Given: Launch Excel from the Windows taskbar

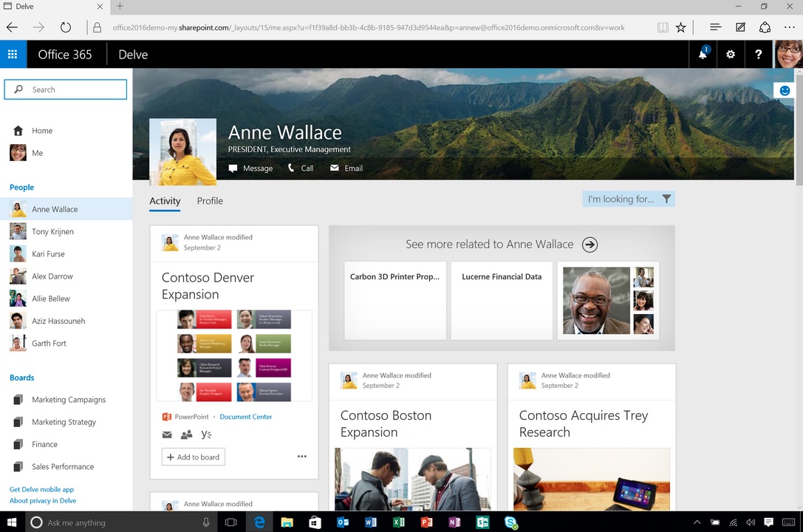Looking at the screenshot, I should point(398,522).
